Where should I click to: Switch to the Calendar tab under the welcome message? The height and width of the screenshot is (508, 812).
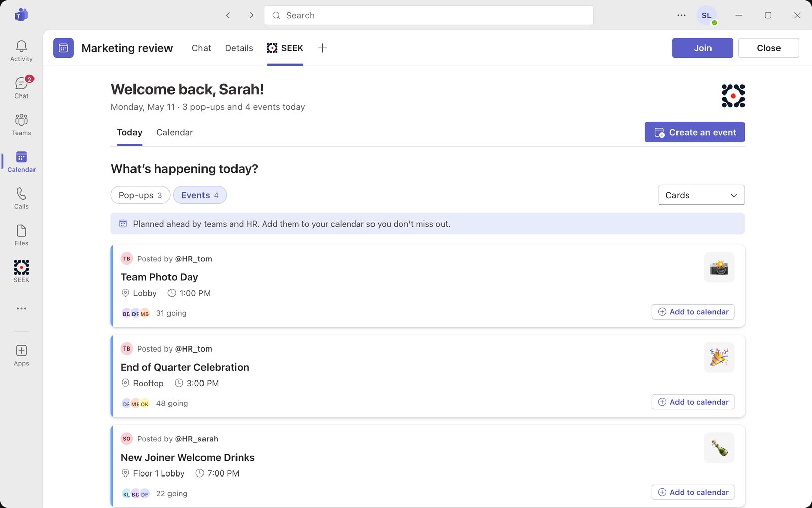point(175,133)
